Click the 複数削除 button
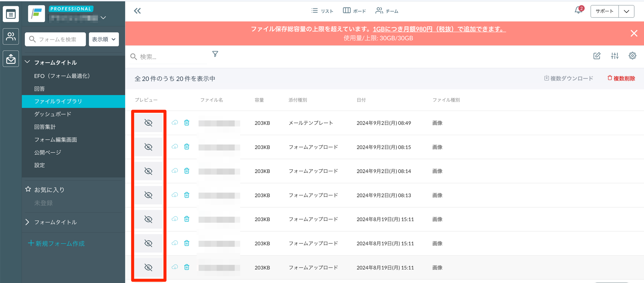Image resolution: width=644 pixels, height=283 pixels. coord(621,78)
